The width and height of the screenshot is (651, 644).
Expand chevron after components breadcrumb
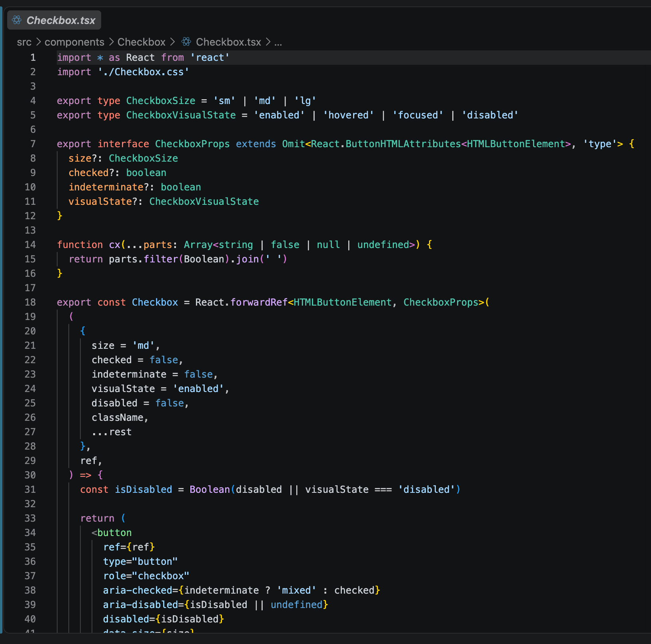click(x=111, y=42)
